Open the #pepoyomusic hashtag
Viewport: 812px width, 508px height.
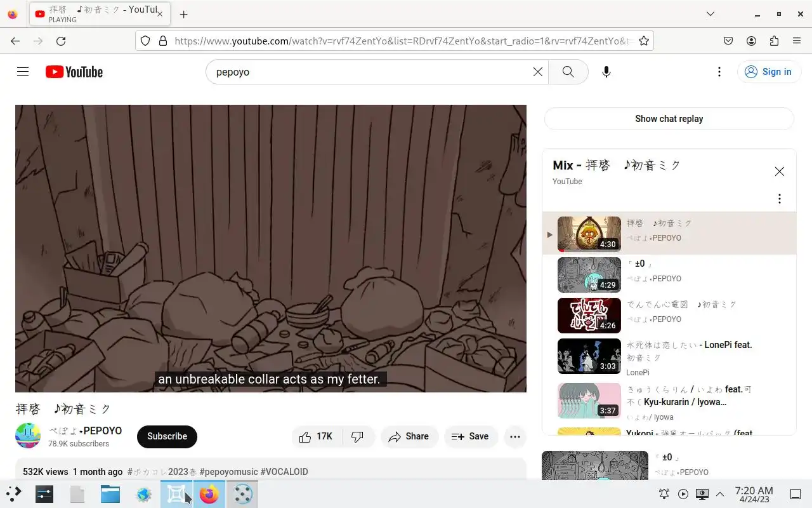pyautogui.click(x=228, y=472)
